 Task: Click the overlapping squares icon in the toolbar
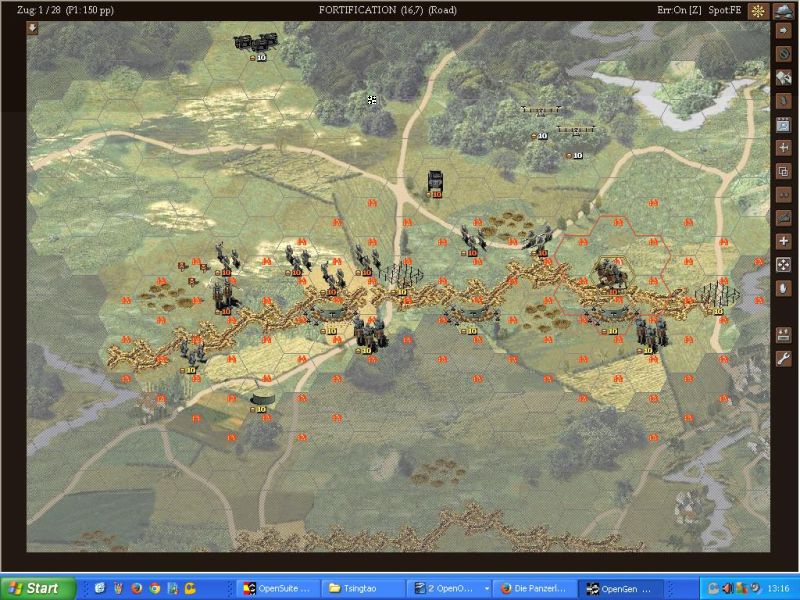[x=783, y=171]
